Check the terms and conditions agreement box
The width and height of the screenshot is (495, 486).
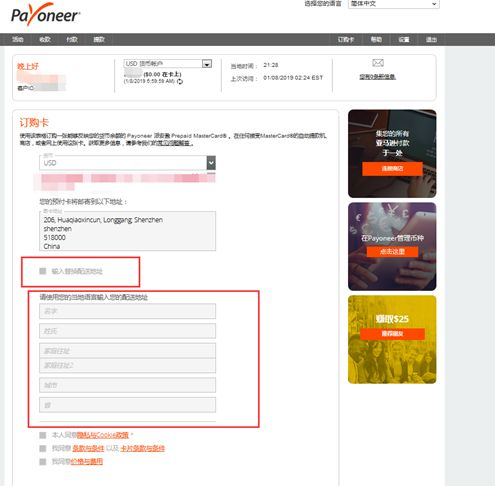pos(43,448)
